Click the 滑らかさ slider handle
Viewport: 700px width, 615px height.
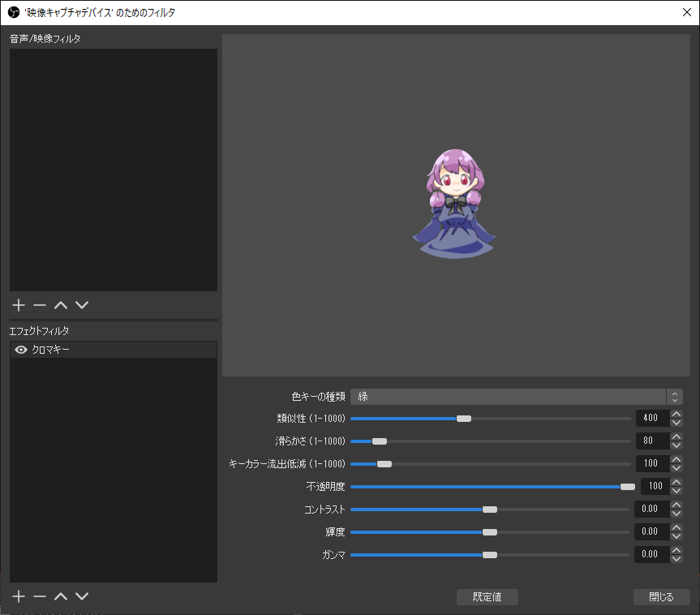point(380,441)
